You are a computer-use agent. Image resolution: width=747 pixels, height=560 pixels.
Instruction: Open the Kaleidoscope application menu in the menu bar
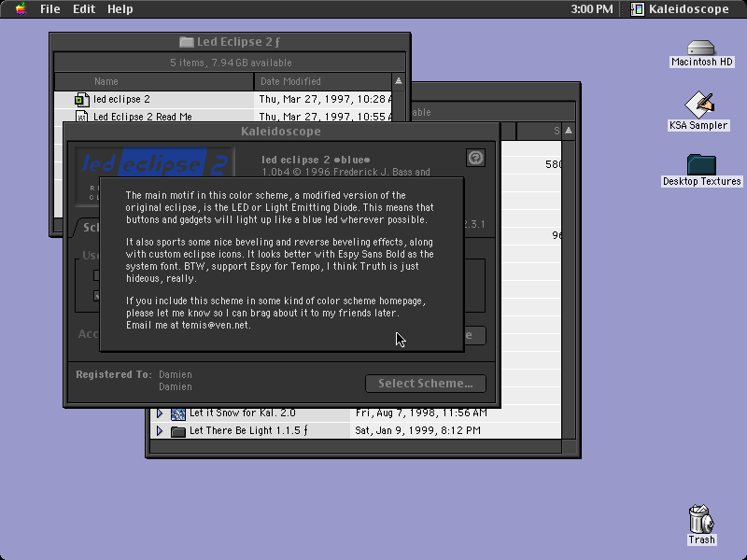coord(680,9)
